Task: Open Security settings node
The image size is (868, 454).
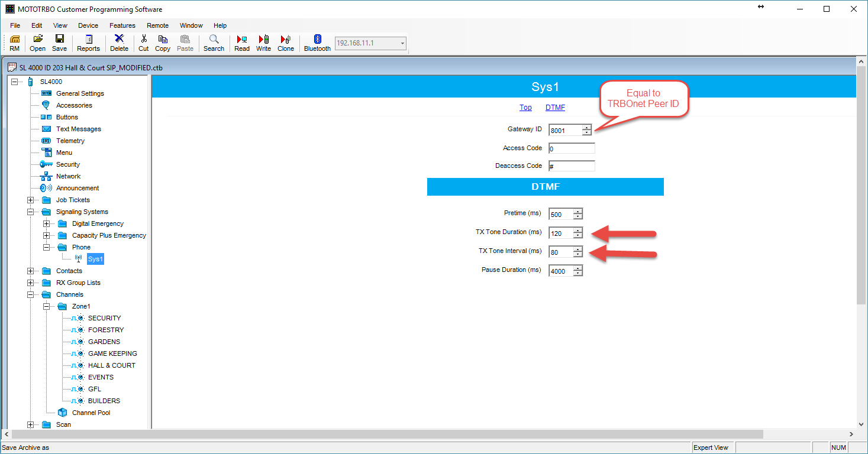Action: coord(68,164)
